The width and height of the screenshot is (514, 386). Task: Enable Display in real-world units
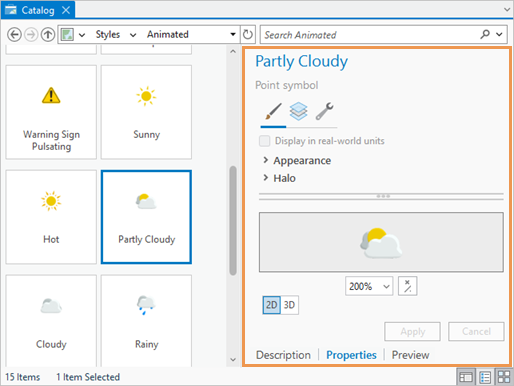(x=265, y=141)
